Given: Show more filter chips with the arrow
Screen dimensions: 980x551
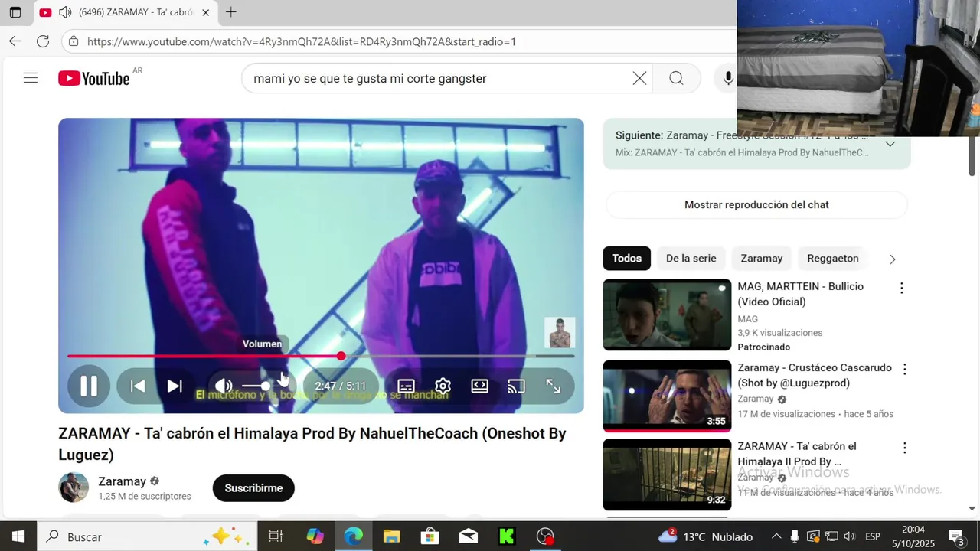Looking at the screenshot, I should (892, 259).
